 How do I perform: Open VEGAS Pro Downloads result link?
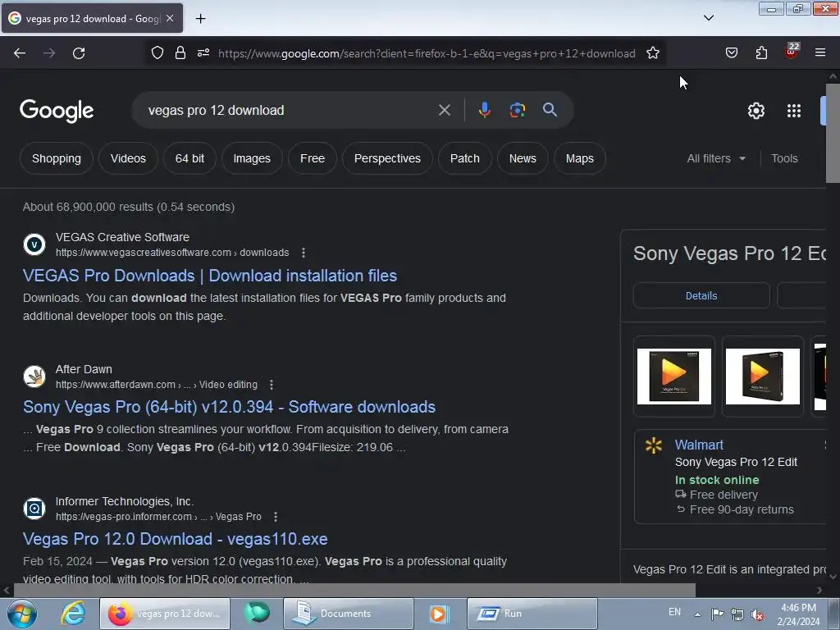(x=210, y=276)
